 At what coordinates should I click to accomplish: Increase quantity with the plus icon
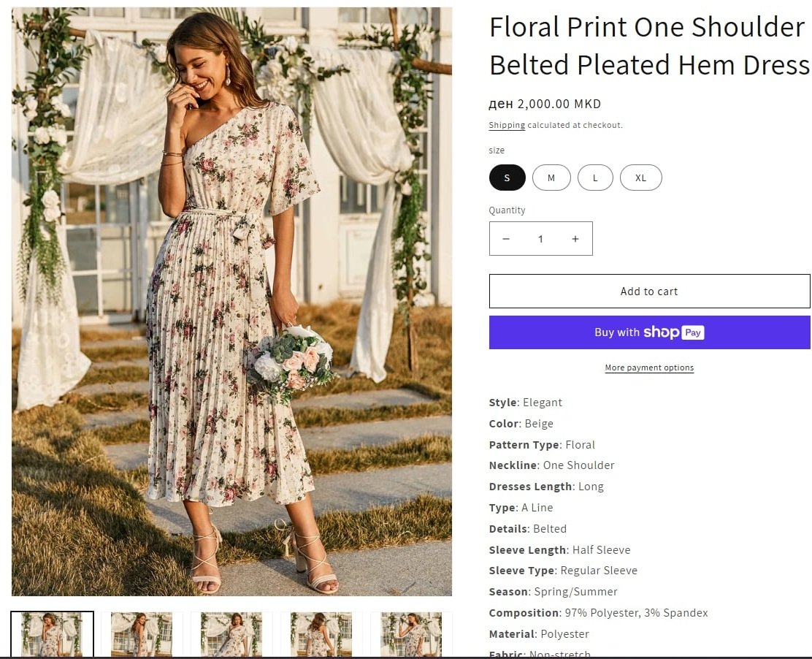tap(575, 239)
